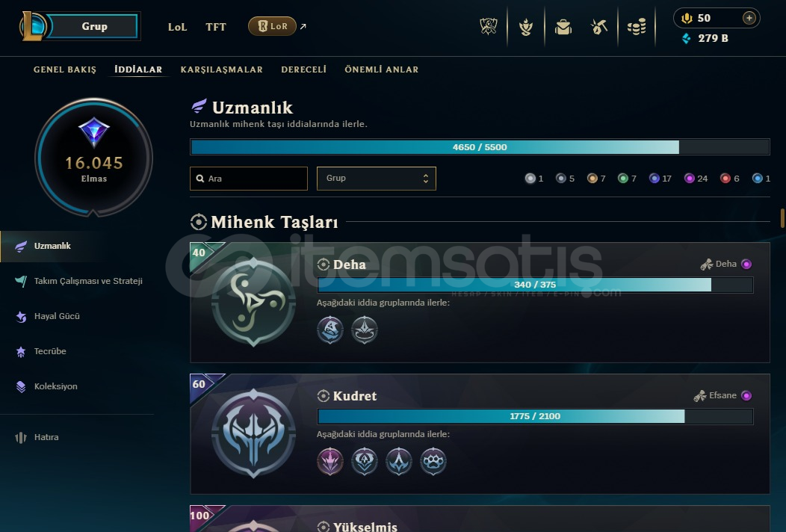The width and height of the screenshot is (786, 532).
Task: Click the Uzmanlık 4650 / 5500 progress bar
Action: tap(480, 147)
